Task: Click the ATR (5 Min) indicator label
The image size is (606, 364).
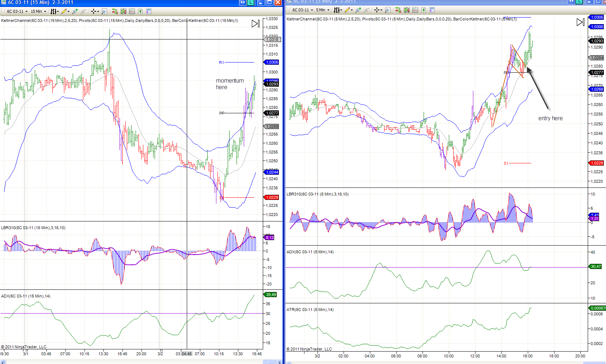Action: pos(310,310)
